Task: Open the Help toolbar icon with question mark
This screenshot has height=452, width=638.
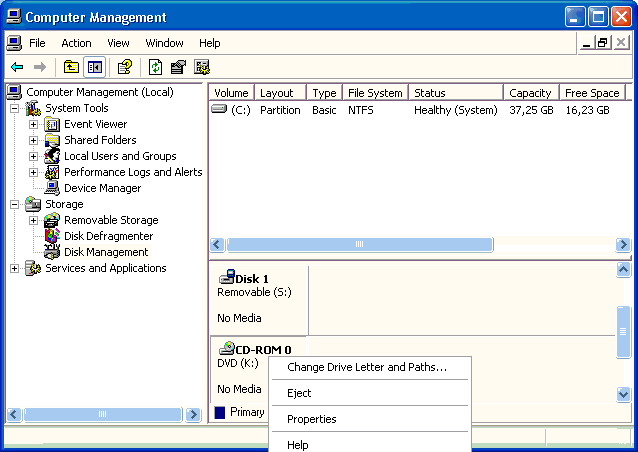Action: (125, 67)
